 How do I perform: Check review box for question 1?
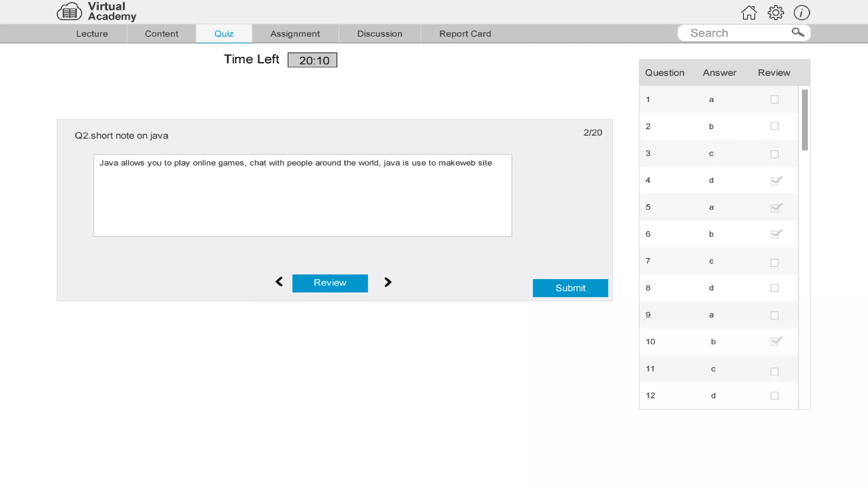pos(774,100)
